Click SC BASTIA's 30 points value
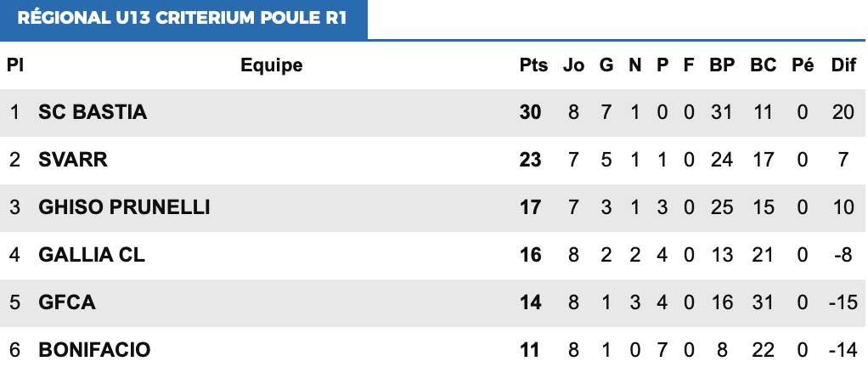The height and width of the screenshot is (367, 868). (x=531, y=112)
